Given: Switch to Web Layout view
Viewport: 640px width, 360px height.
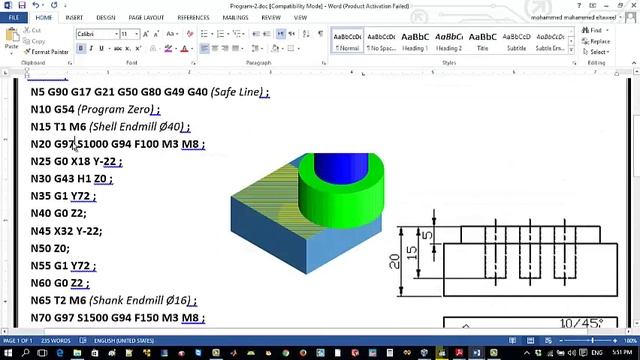Looking at the screenshot, I should [548, 340].
